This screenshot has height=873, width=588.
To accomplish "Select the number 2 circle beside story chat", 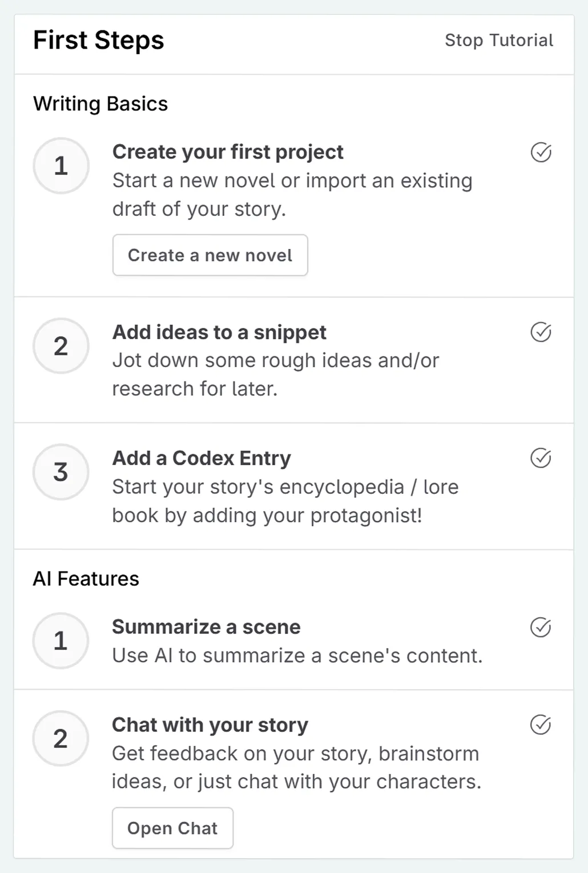I will click(x=61, y=739).
